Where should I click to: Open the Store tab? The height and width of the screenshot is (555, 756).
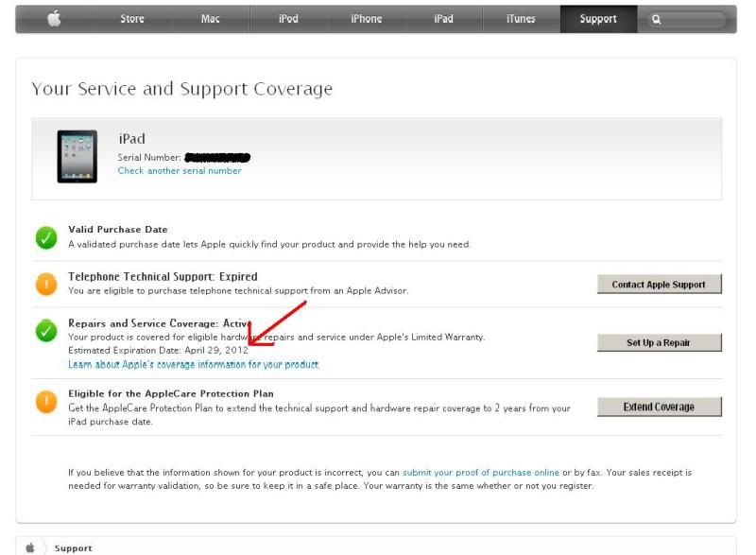click(x=132, y=19)
